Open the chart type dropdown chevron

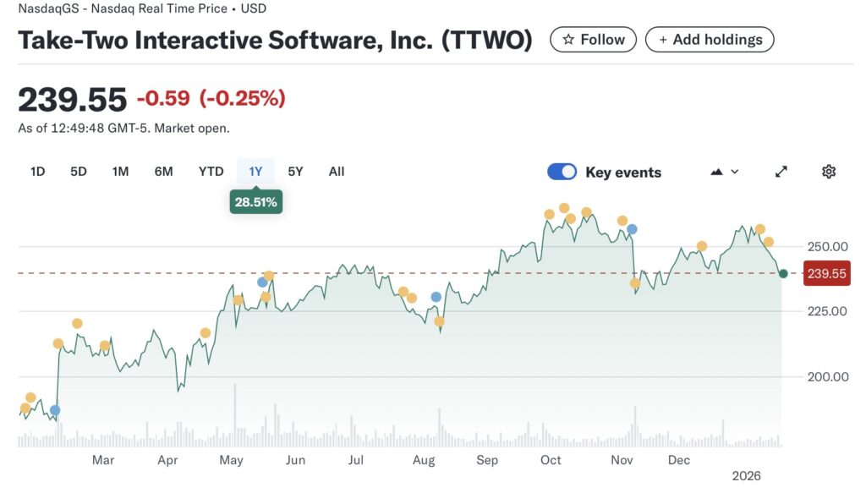tap(735, 172)
